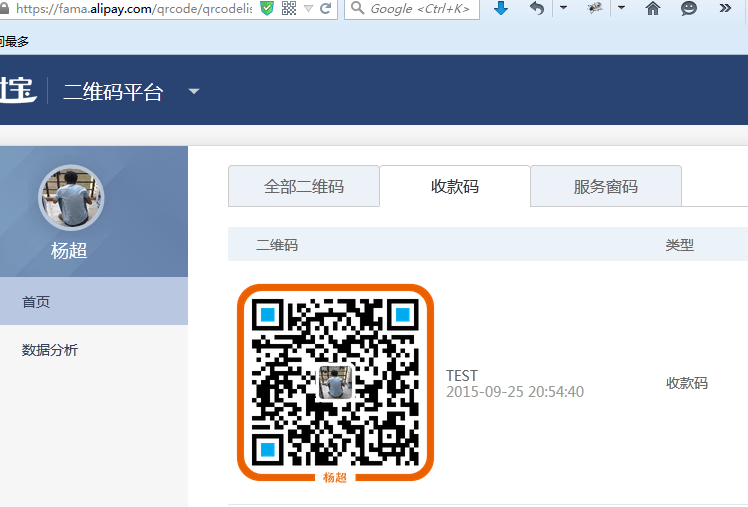Show more toolbar items via chevron
Screen dimensions: 748x507
(x=725, y=8)
